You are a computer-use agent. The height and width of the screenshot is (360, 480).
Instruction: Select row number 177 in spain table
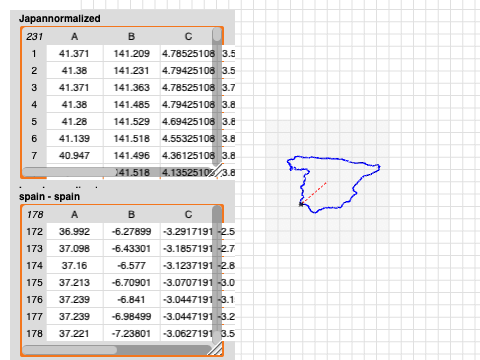click(34, 317)
